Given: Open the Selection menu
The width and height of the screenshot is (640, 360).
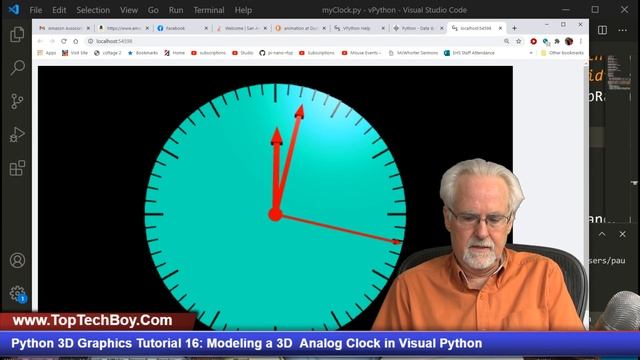Looking at the screenshot, I should pyautogui.click(x=93, y=10).
